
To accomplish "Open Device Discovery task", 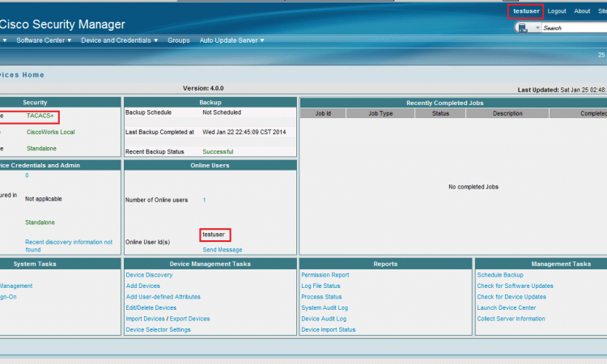I will click(x=149, y=275).
